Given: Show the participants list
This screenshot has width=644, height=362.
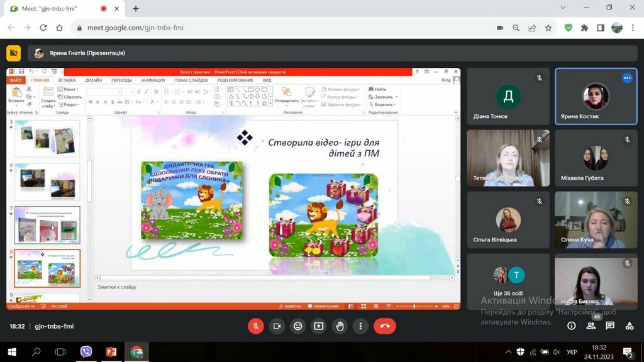Looking at the screenshot, I should tap(591, 326).
